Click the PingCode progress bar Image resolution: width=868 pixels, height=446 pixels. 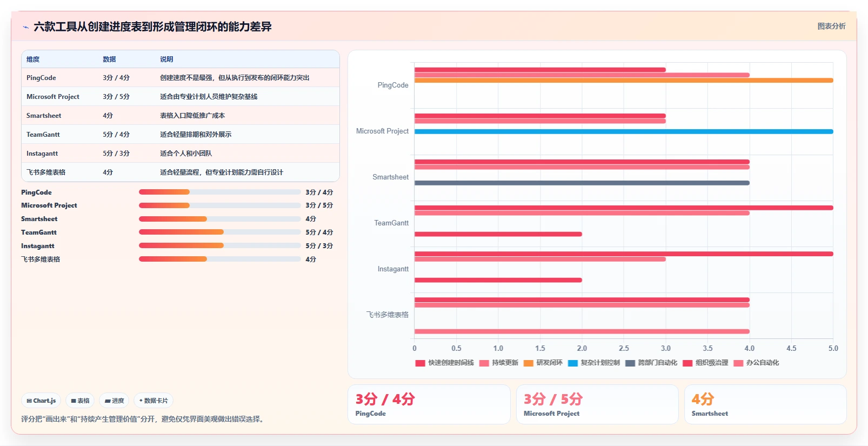(219, 192)
